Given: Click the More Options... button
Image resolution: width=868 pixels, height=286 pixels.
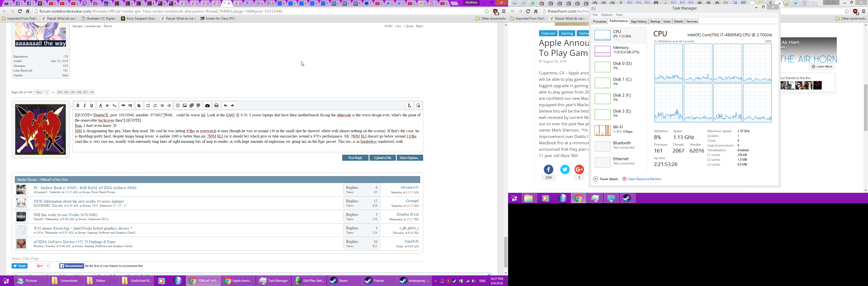Looking at the screenshot, I should tap(410, 158).
